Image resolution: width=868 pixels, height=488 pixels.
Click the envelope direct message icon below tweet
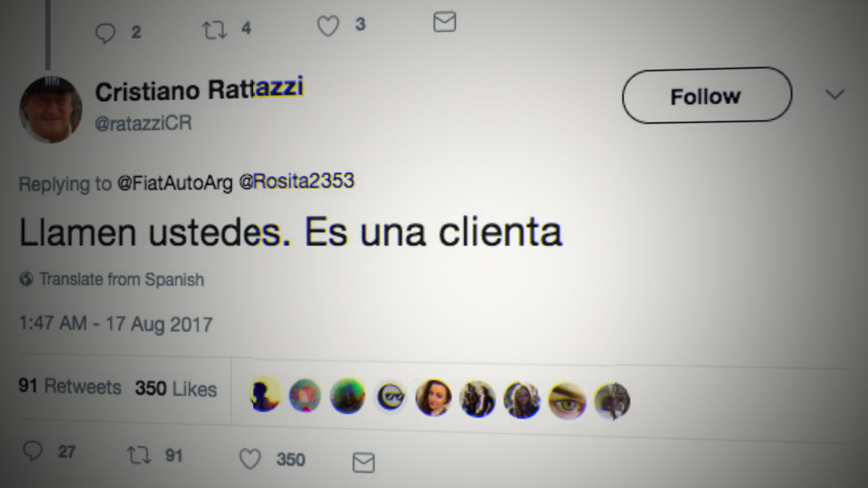[363, 462]
